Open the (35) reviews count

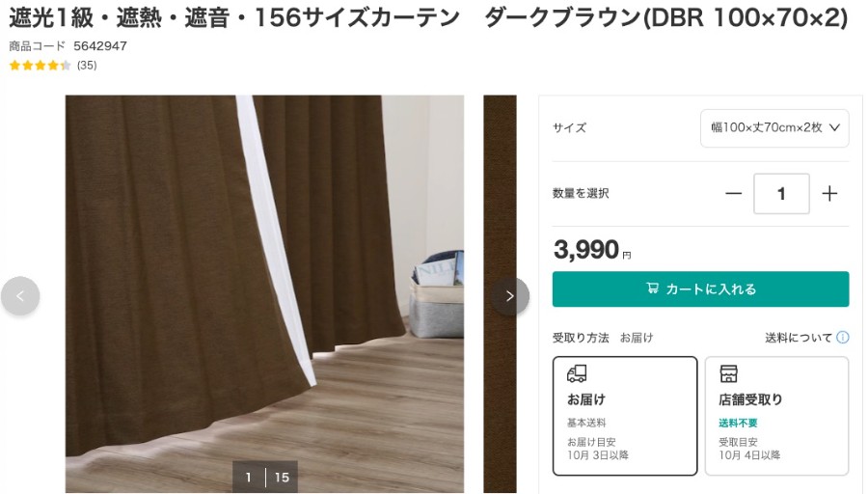tap(87, 66)
